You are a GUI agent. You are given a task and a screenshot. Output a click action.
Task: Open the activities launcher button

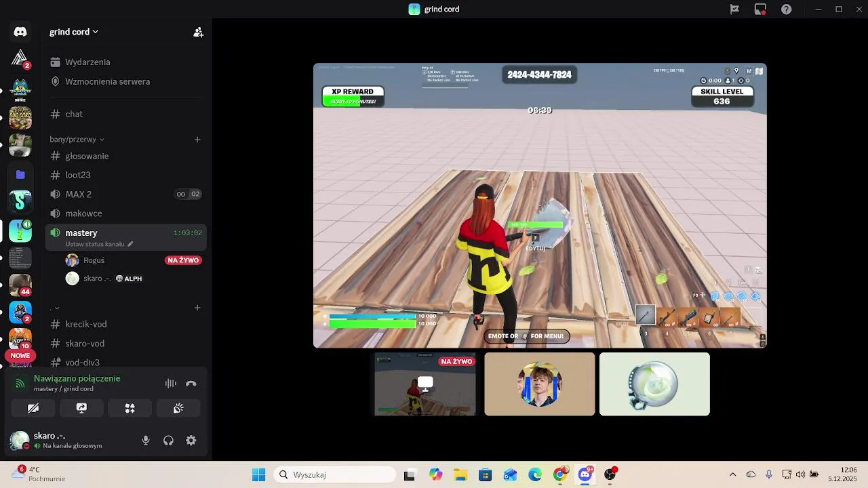click(130, 408)
